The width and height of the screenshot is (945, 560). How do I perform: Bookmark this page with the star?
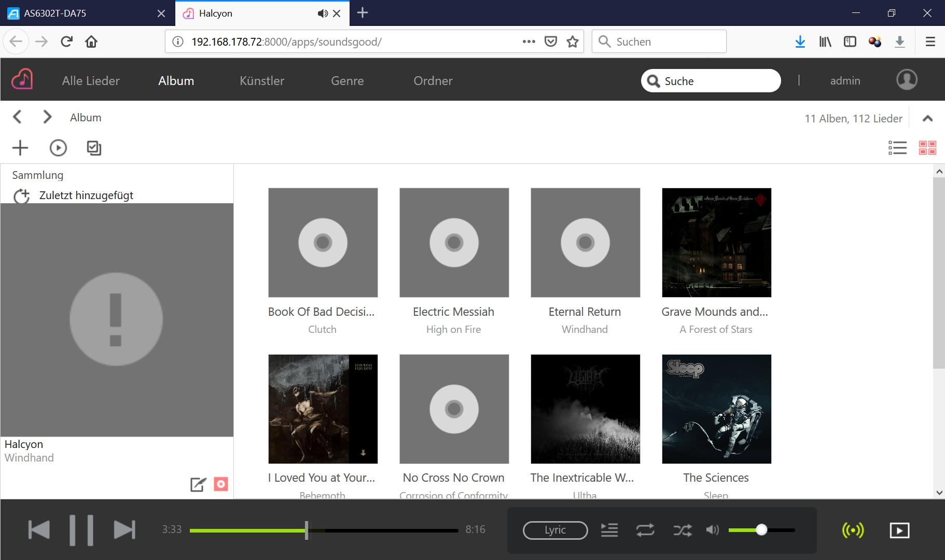(573, 41)
